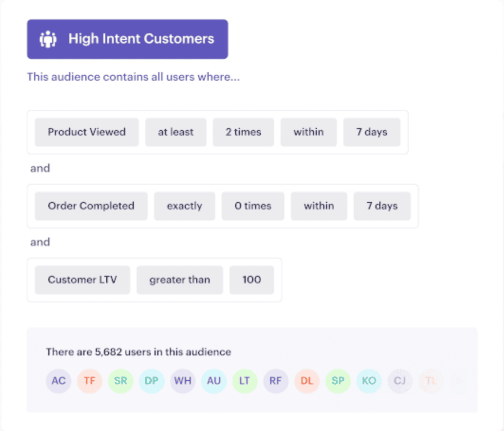Select the TF user avatar

point(90,381)
